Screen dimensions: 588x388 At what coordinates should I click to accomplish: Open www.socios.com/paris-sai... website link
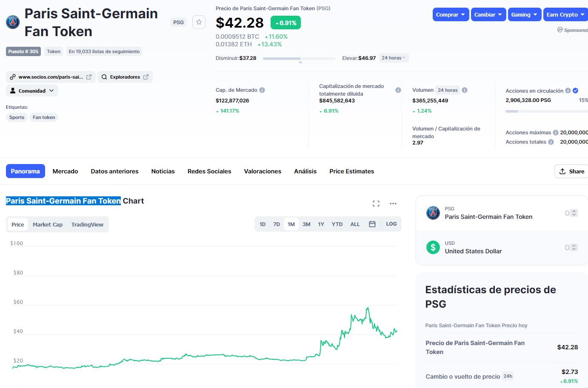[x=51, y=77]
